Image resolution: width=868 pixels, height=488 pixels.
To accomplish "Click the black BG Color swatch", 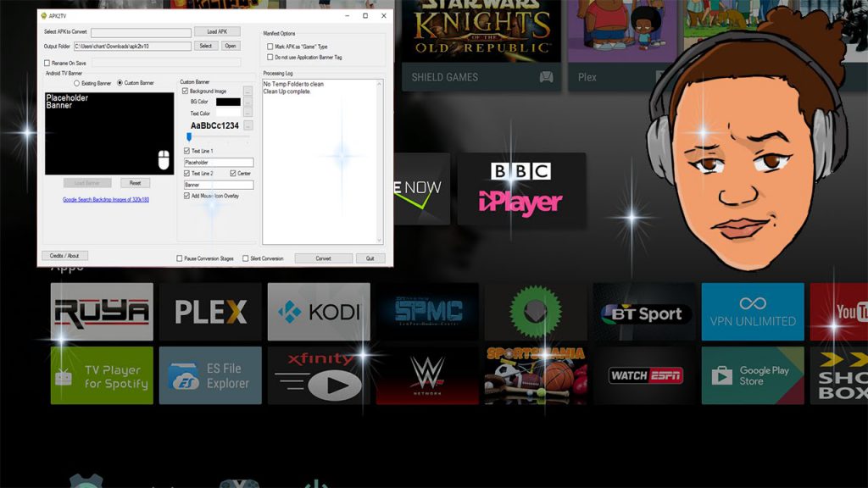I will point(228,101).
